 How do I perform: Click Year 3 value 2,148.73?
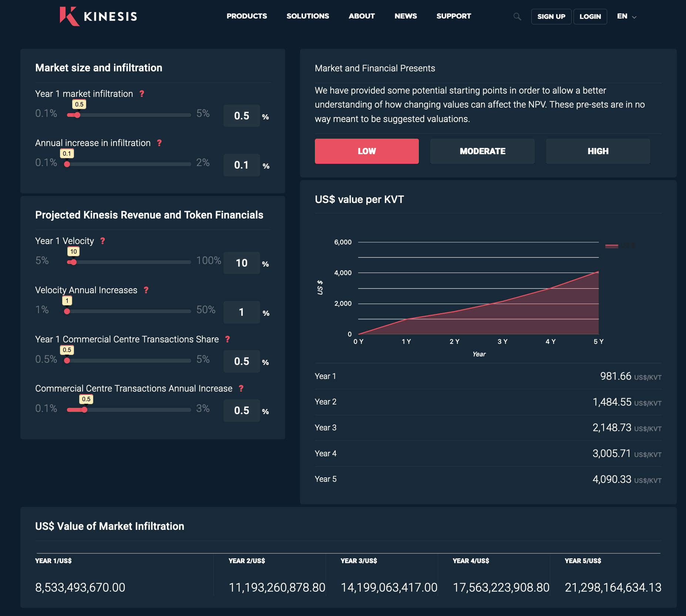pos(612,427)
